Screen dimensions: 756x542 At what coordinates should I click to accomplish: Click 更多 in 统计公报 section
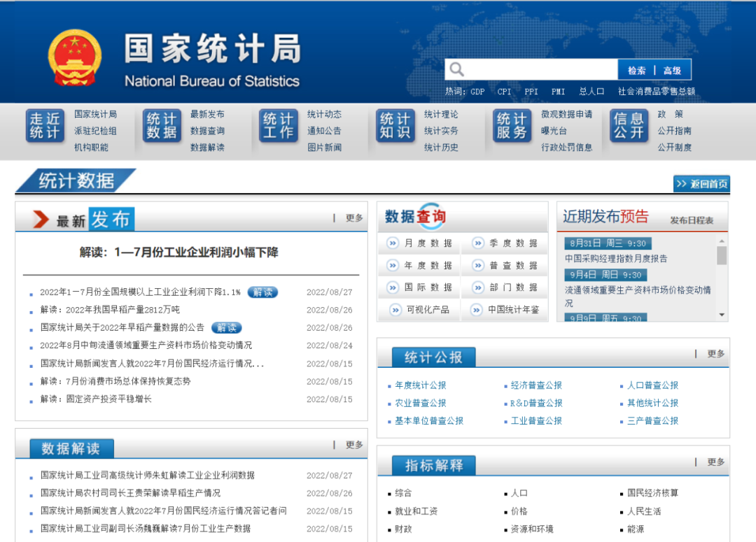(x=716, y=354)
